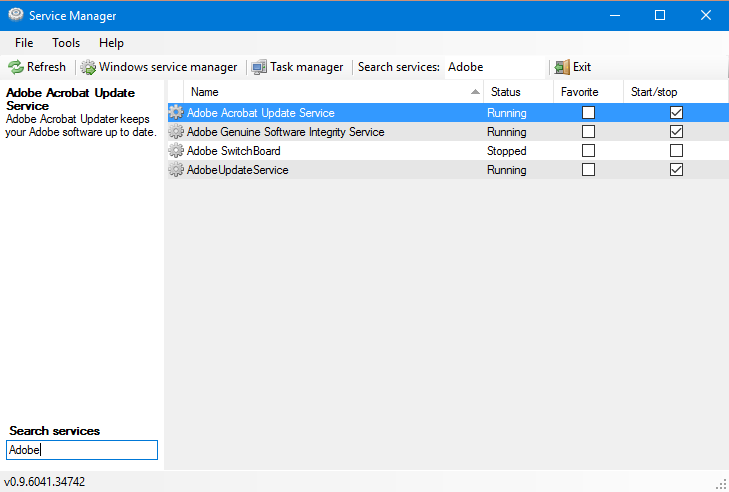Open the File menu
Image resolution: width=729 pixels, height=492 pixels.
point(24,43)
